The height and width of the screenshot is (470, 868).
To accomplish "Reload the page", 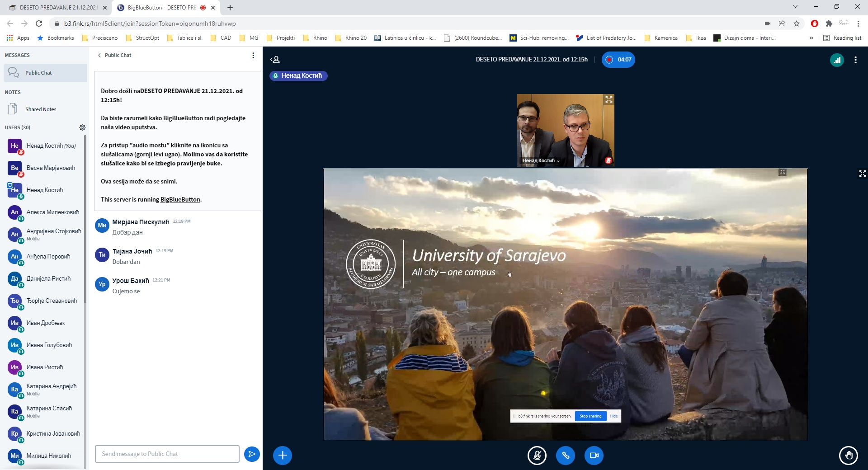I will [x=39, y=23].
